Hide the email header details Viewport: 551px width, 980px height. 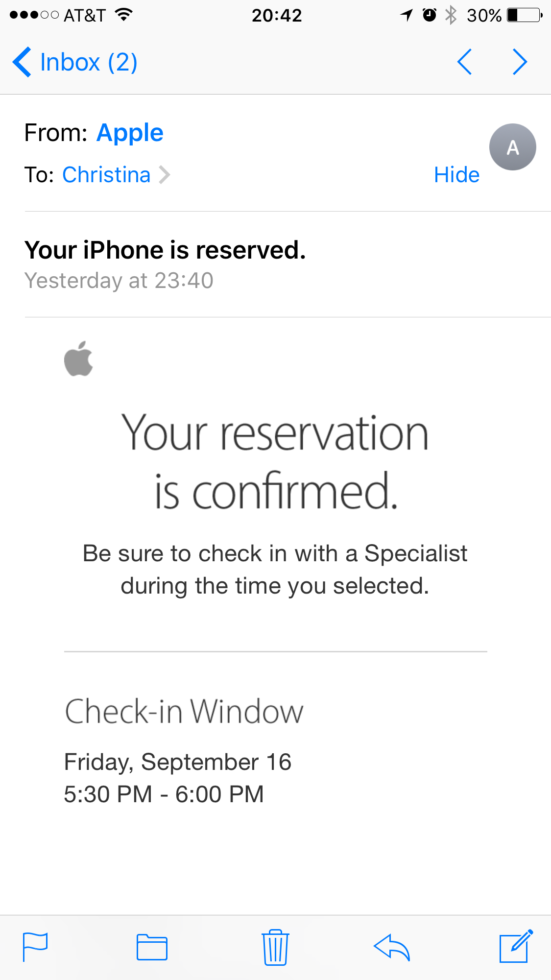[456, 175]
